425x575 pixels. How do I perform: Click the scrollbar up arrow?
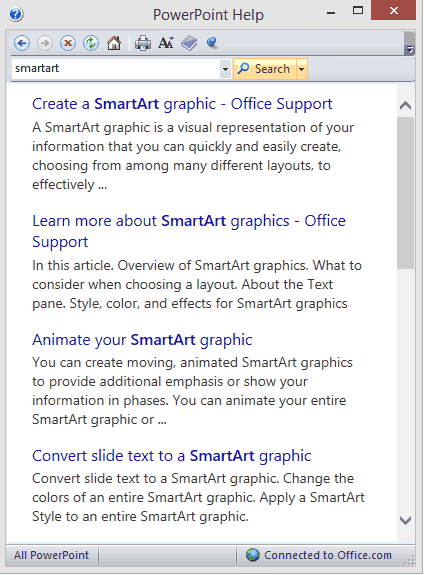pyautogui.click(x=405, y=106)
